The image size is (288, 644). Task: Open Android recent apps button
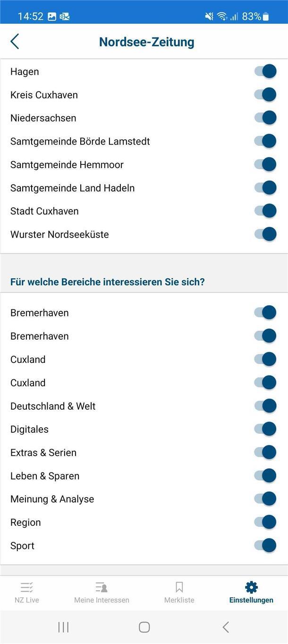click(63, 627)
